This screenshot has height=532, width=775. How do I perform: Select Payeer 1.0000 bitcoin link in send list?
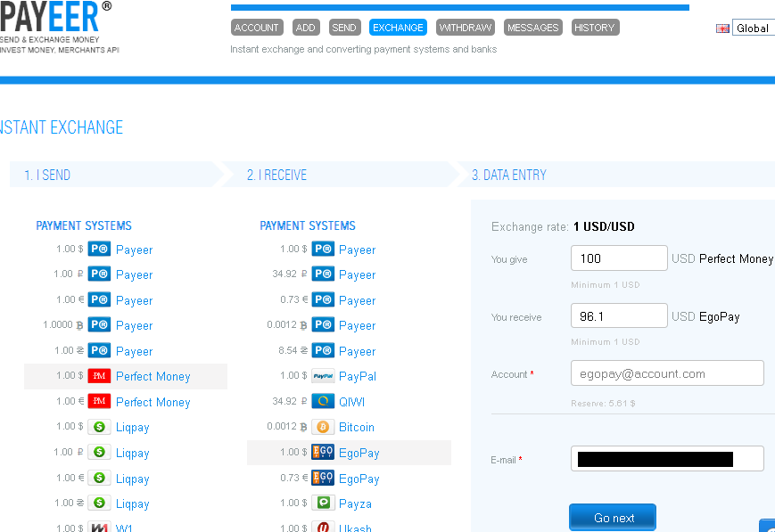click(134, 325)
